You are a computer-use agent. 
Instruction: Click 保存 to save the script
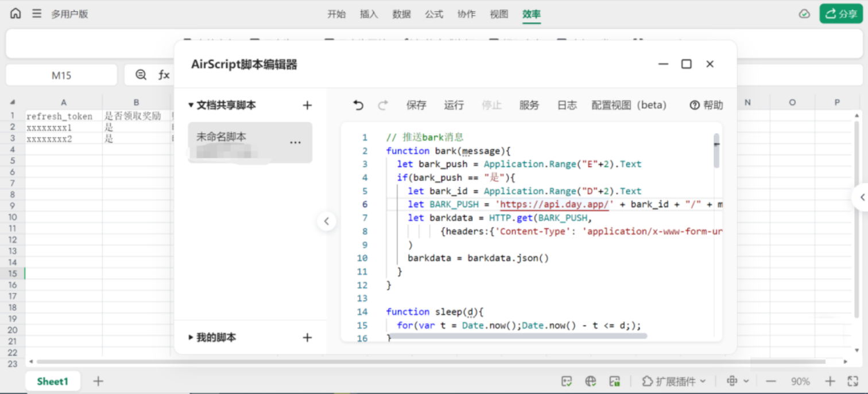click(416, 105)
